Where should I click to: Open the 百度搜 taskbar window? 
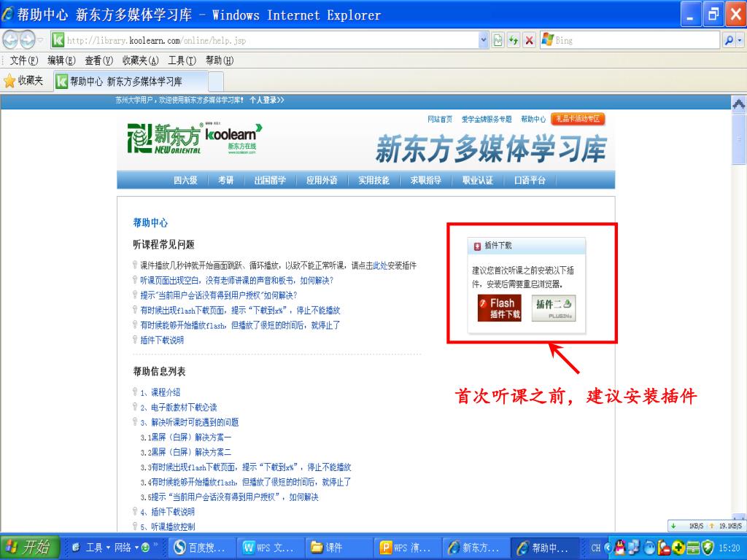(x=203, y=548)
